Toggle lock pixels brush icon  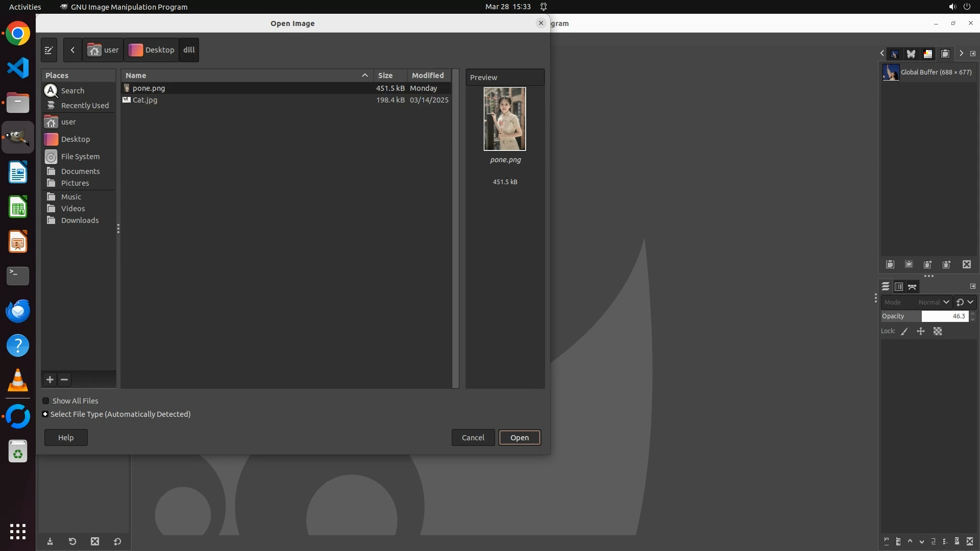904,332
